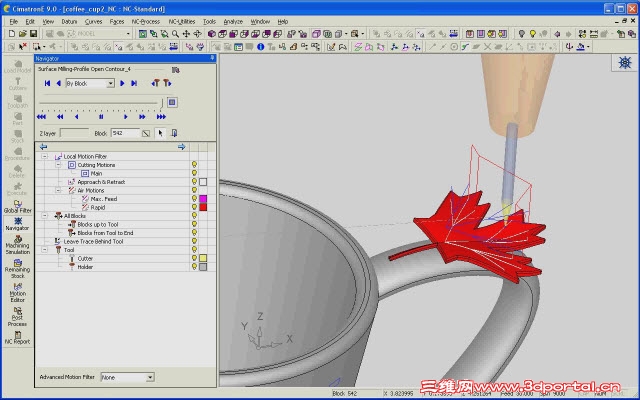Click the Z layer input field
Screen dimensions: 640x400
tap(74, 133)
